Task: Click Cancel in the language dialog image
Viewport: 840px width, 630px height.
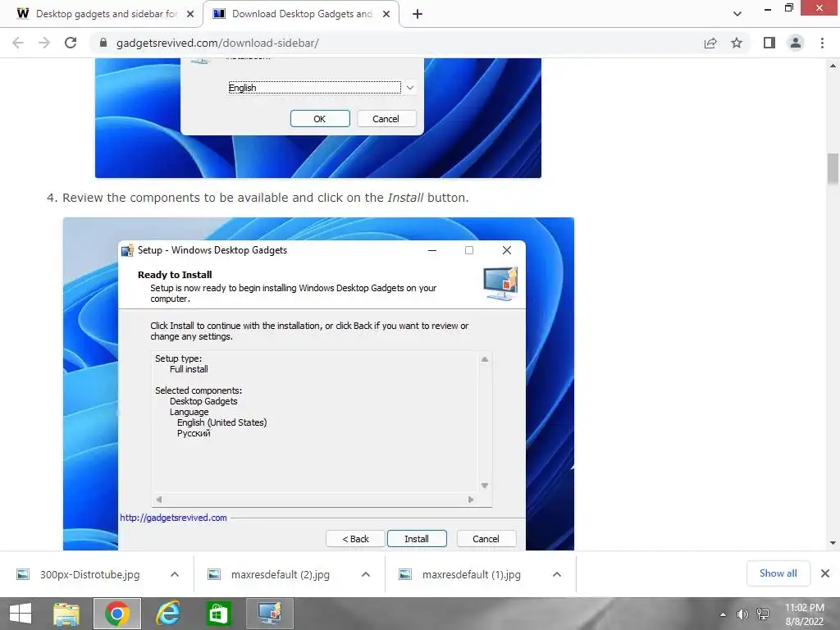Action: pos(386,119)
